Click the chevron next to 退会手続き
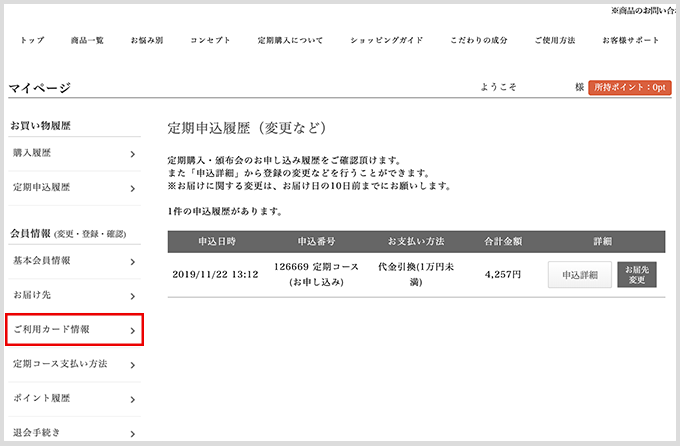The height and width of the screenshot is (446, 680). 133,434
